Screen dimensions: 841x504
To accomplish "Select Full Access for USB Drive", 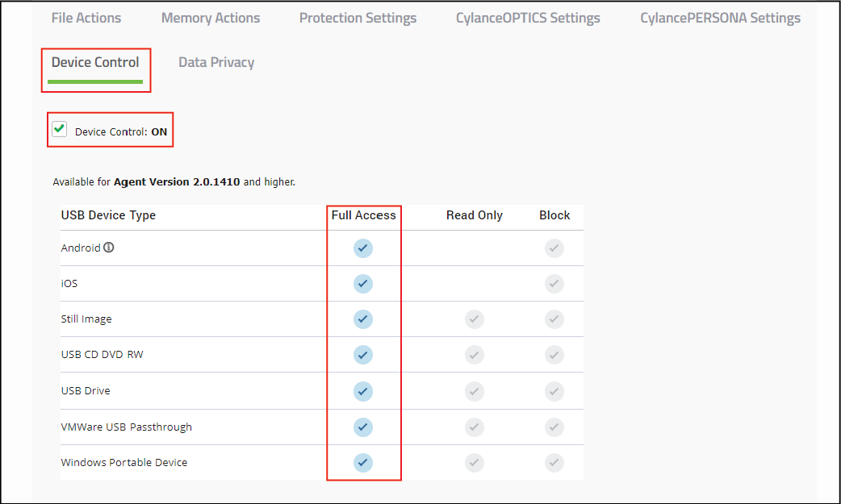I will [x=363, y=391].
